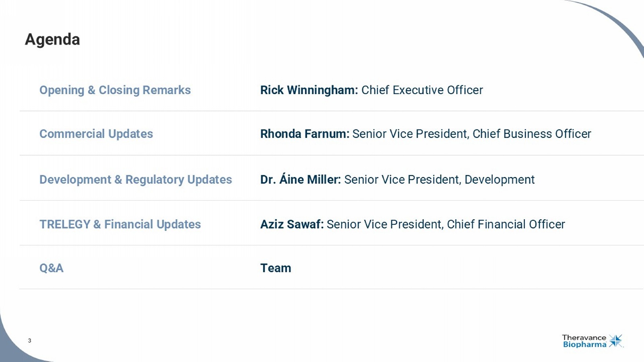Open the "Commercial Updates" agenda item

click(x=96, y=134)
